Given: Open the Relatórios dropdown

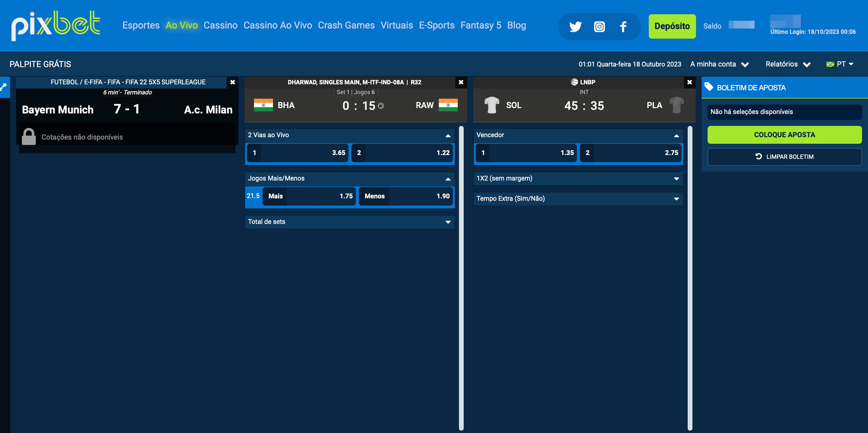Looking at the screenshot, I should (x=788, y=64).
